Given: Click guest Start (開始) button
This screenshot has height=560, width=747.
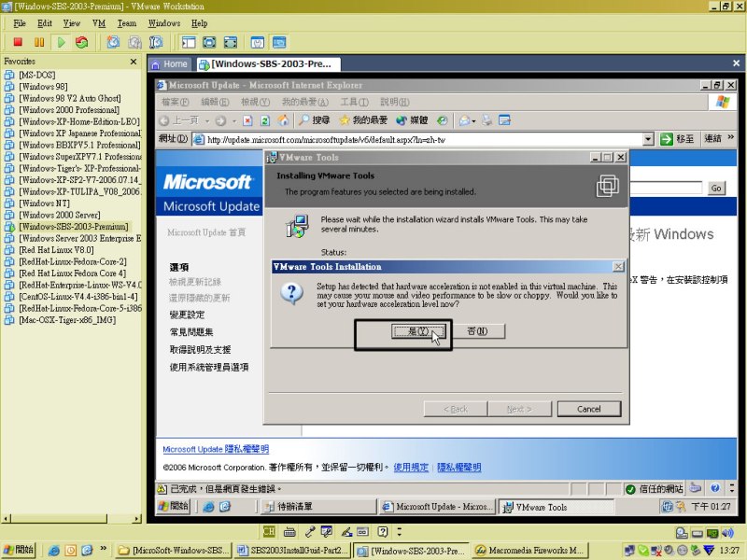Looking at the screenshot, I should click(x=174, y=507).
